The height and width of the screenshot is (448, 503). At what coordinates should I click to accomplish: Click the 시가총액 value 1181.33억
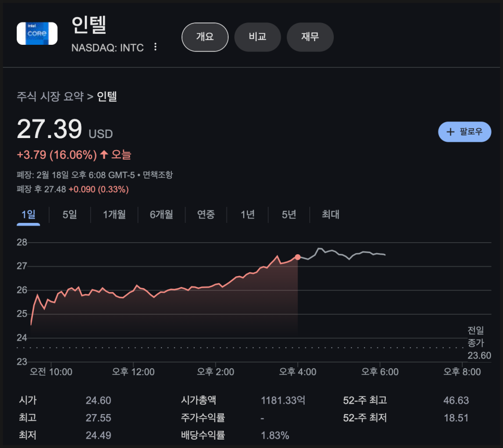[x=283, y=401]
